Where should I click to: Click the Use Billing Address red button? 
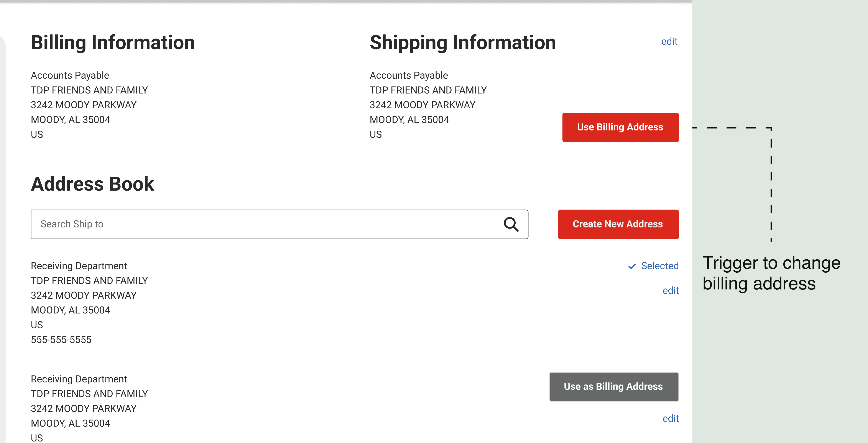pos(620,127)
